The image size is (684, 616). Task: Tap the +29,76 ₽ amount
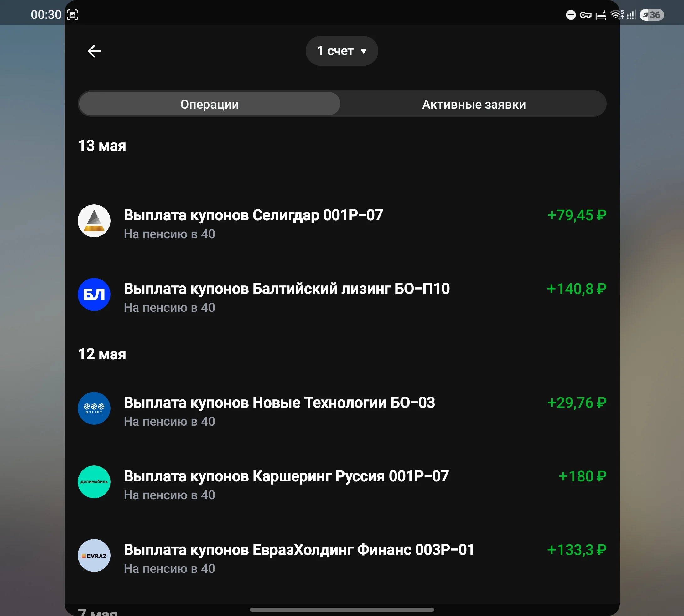[577, 403]
